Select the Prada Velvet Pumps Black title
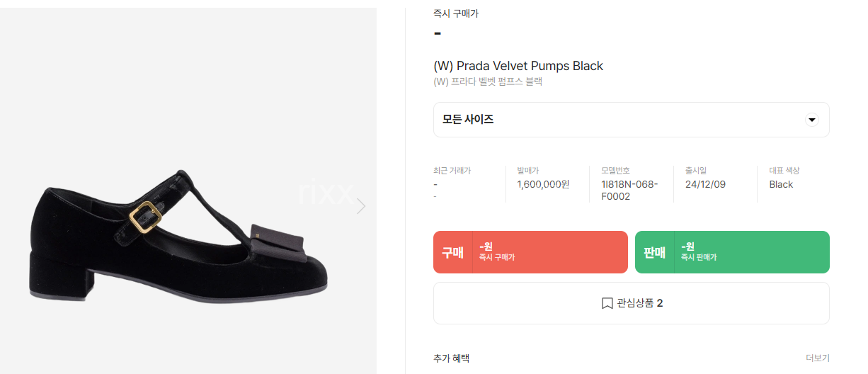The image size is (868, 374). pyautogui.click(x=518, y=66)
